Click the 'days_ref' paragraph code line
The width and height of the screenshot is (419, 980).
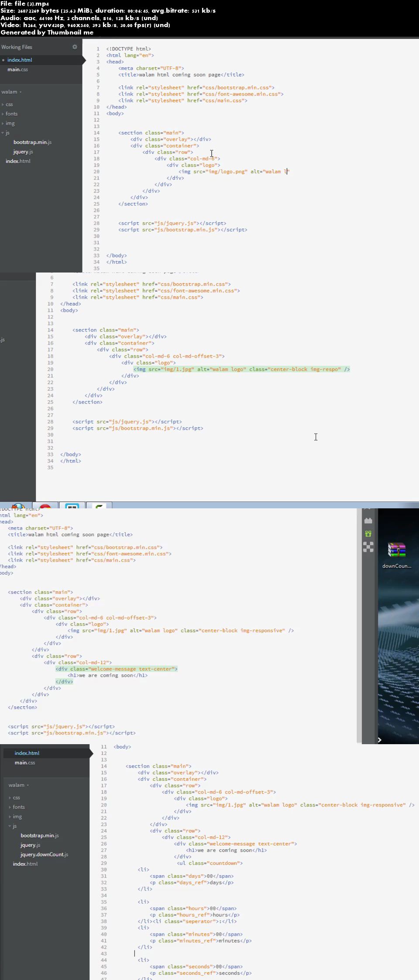(x=192, y=882)
